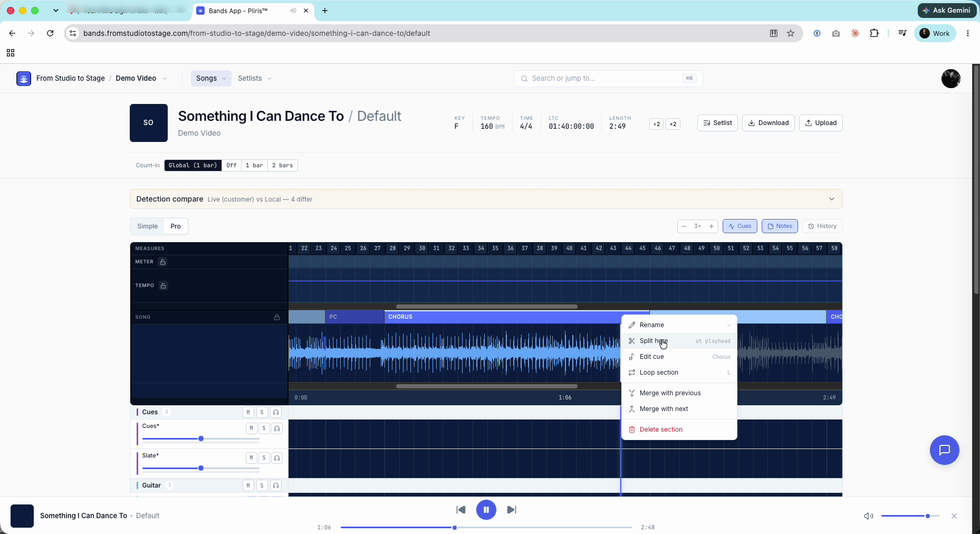Mute the Cues* track
The image size is (980, 534).
[251, 428]
